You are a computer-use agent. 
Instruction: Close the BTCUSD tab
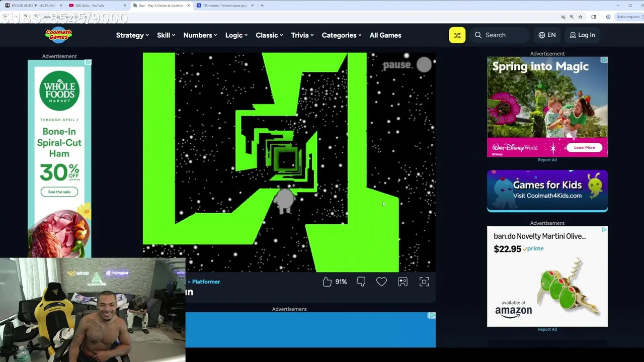[x=62, y=6]
